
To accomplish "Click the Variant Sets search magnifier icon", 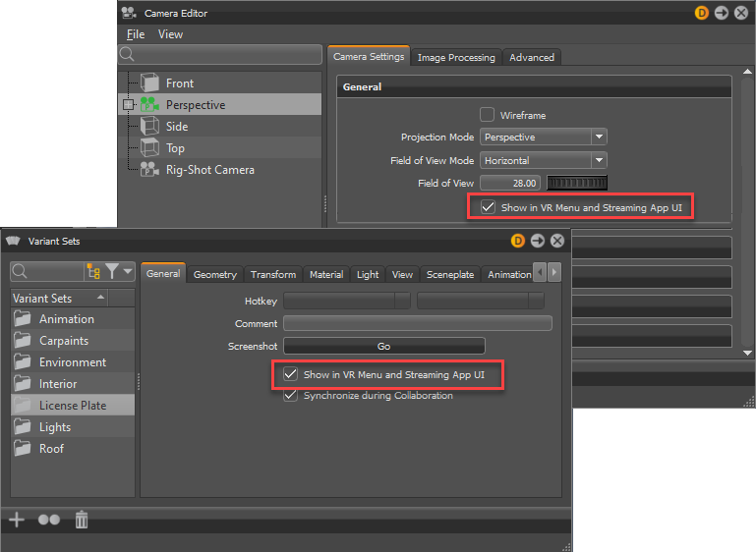I will tap(20, 272).
